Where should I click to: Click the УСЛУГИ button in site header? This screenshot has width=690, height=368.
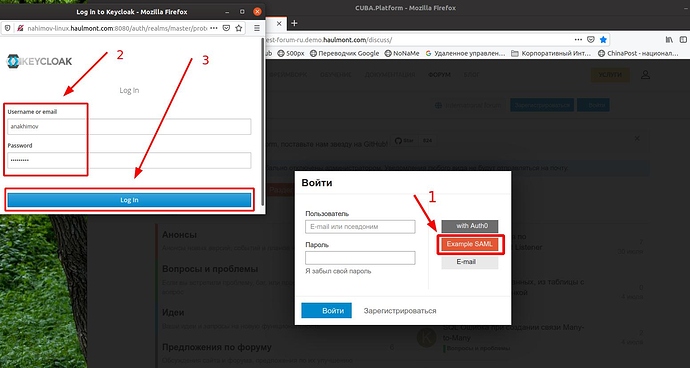610,75
